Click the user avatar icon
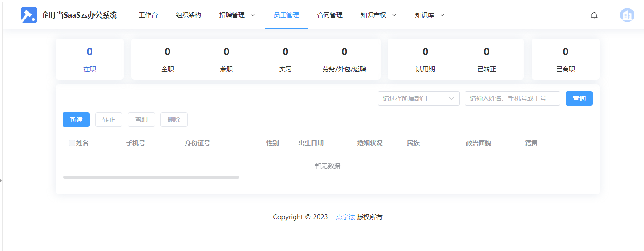 (x=627, y=15)
